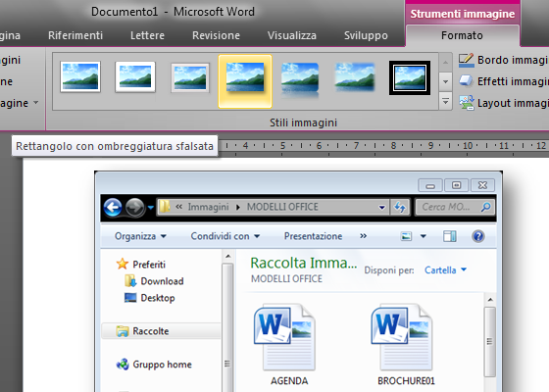Open recent locations dropdown beside navigation arrows
Screen dimensions: 549x392
click(x=151, y=208)
